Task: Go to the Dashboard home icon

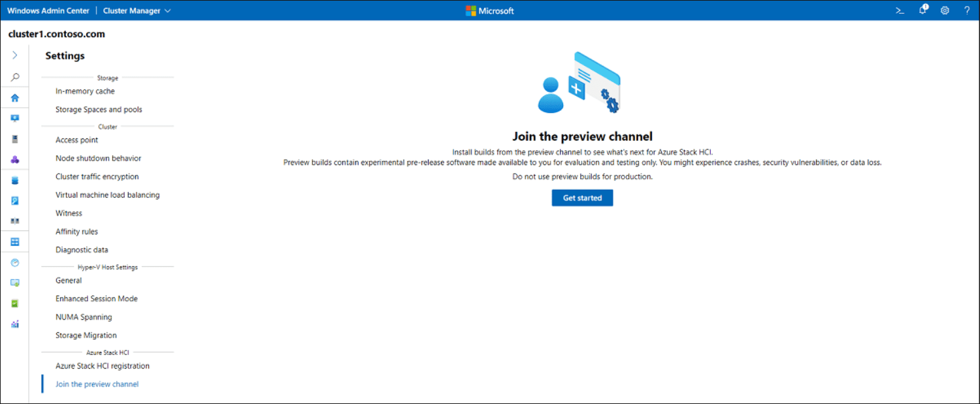Action: coord(14,98)
